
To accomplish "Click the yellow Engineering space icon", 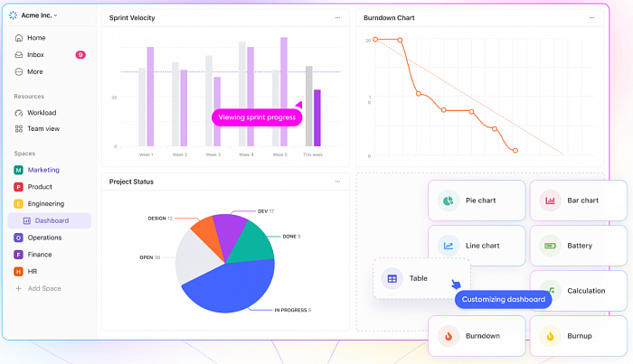I will click(18, 204).
